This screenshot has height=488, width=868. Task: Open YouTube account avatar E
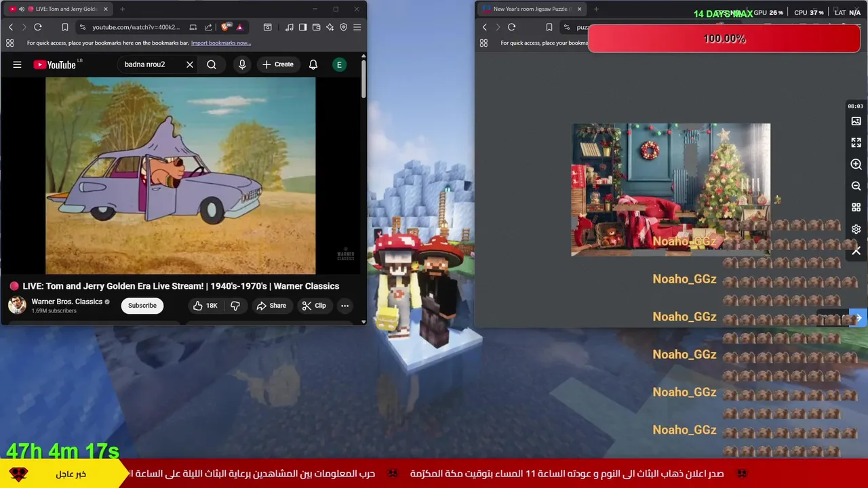(x=339, y=64)
